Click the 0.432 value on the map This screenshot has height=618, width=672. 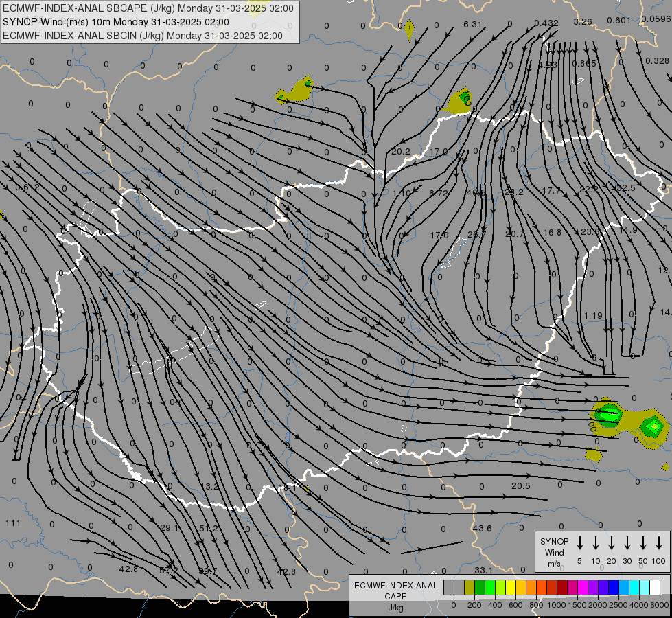(x=546, y=23)
